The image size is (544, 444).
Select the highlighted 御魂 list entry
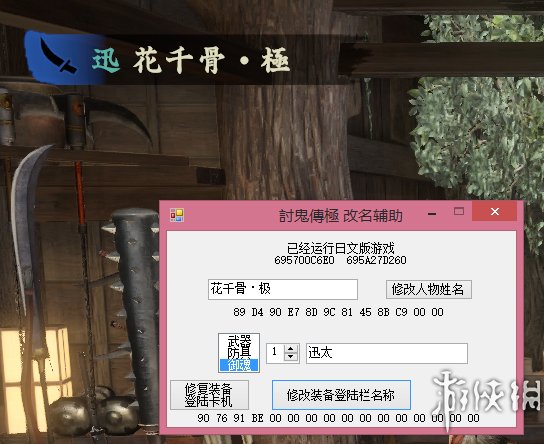pos(239,365)
